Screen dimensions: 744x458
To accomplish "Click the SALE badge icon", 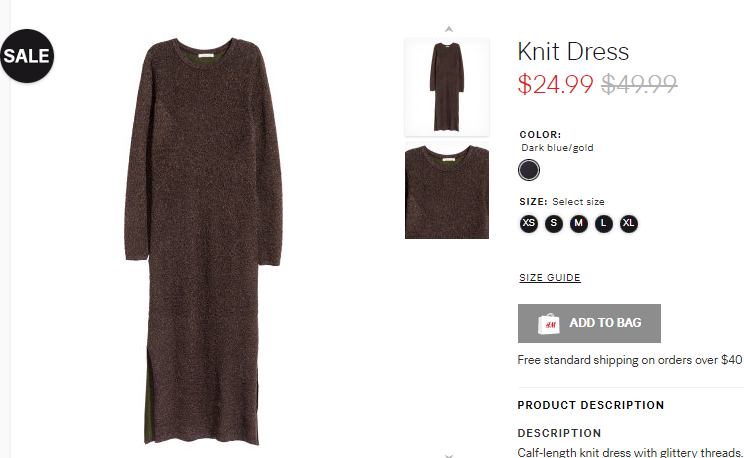I will coord(27,56).
